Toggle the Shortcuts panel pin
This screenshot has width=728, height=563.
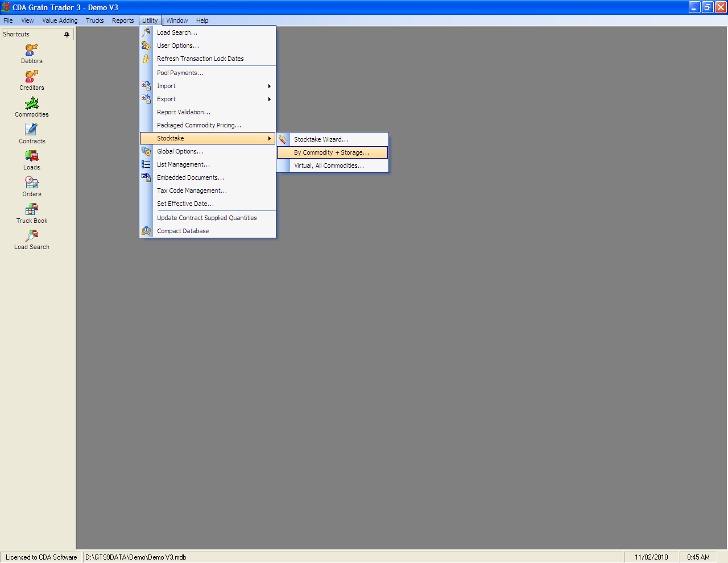point(67,35)
